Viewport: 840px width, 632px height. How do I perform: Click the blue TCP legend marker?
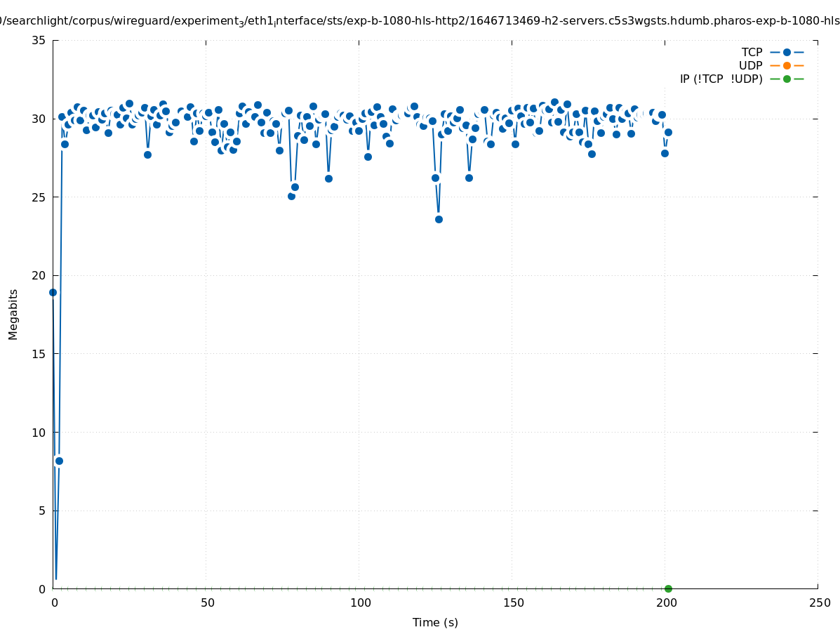point(787,52)
